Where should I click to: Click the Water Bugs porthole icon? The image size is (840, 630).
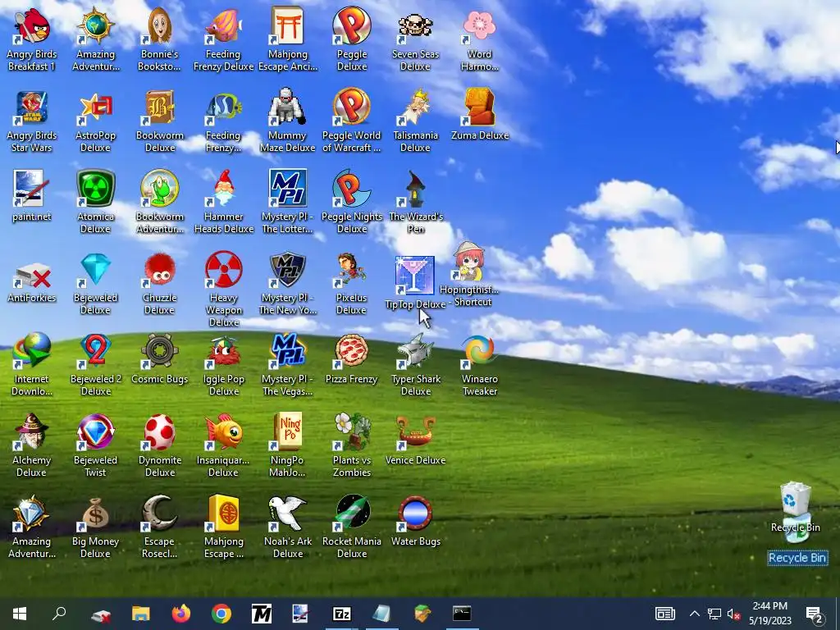[416, 514]
